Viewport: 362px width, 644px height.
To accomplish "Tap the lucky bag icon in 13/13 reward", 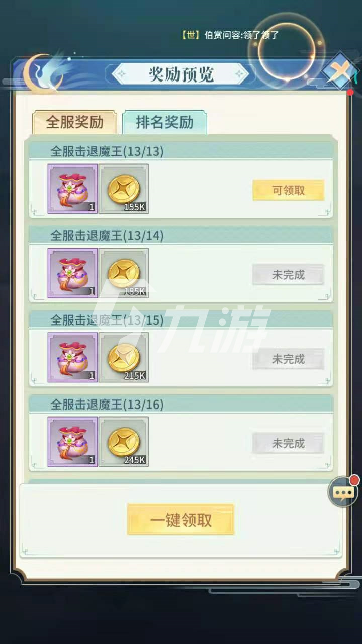I will point(72,189).
